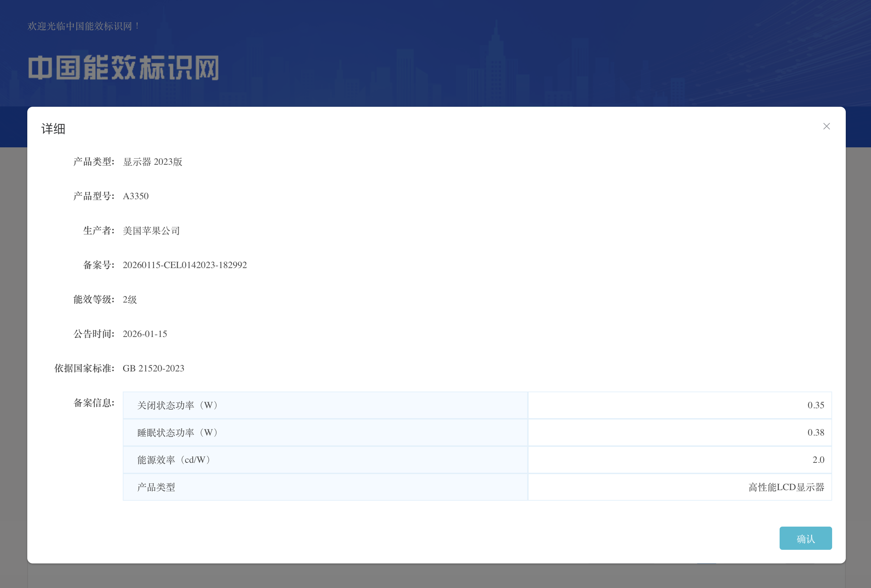Image resolution: width=871 pixels, height=588 pixels.
Task: Click the product type value 显示器 2023版
Action: [x=152, y=162]
